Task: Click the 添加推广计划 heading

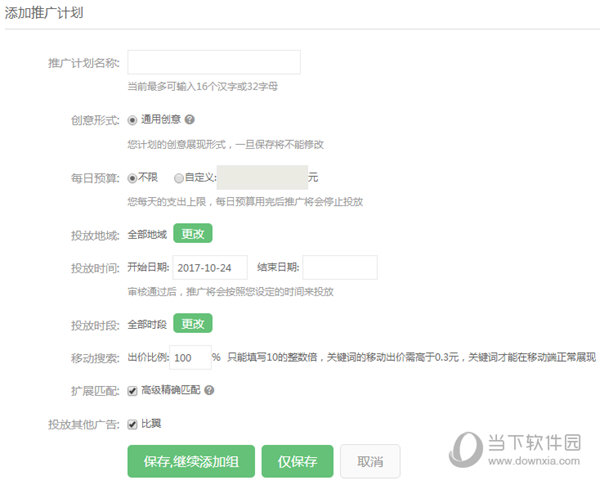Action: (x=44, y=13)
